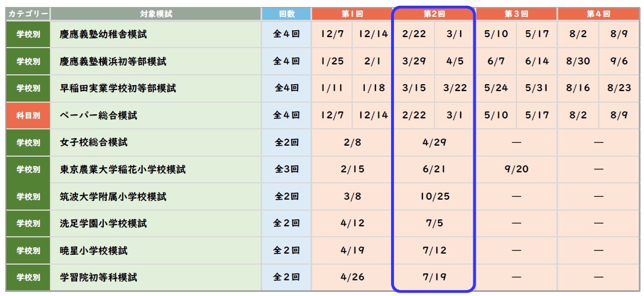Select the 10/25 date cell
This screenshot has height=296, width=644.
[x=435, y=196]
